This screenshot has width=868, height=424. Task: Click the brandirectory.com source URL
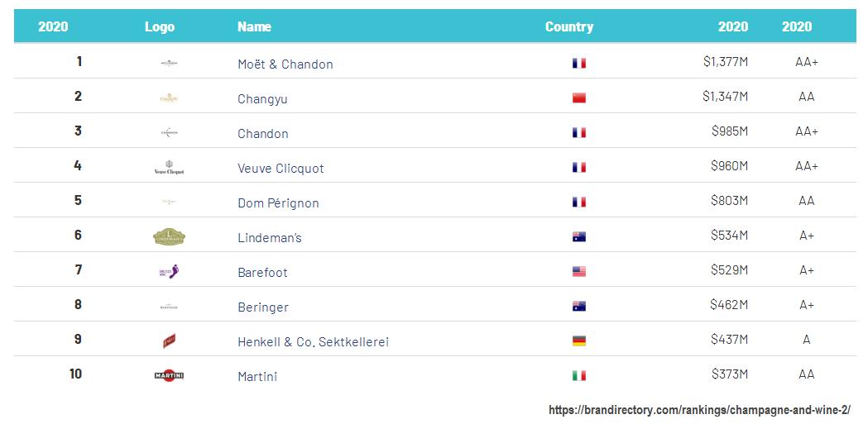pos(699,410)
